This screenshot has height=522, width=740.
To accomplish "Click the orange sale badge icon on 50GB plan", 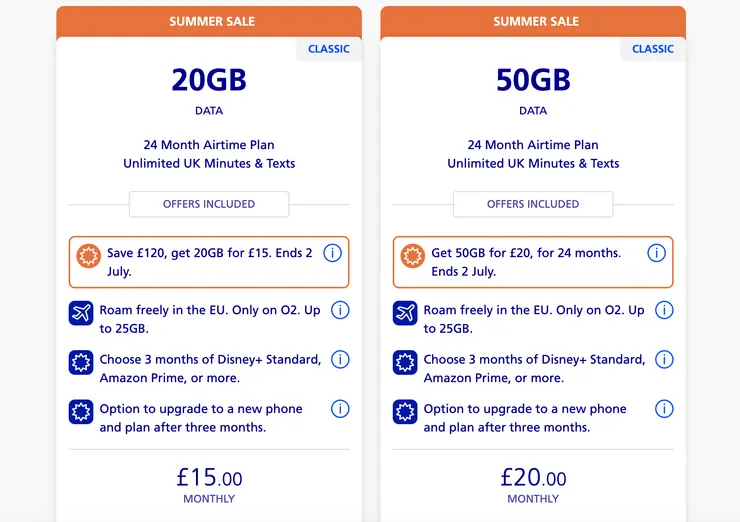I will coord(413,256).
